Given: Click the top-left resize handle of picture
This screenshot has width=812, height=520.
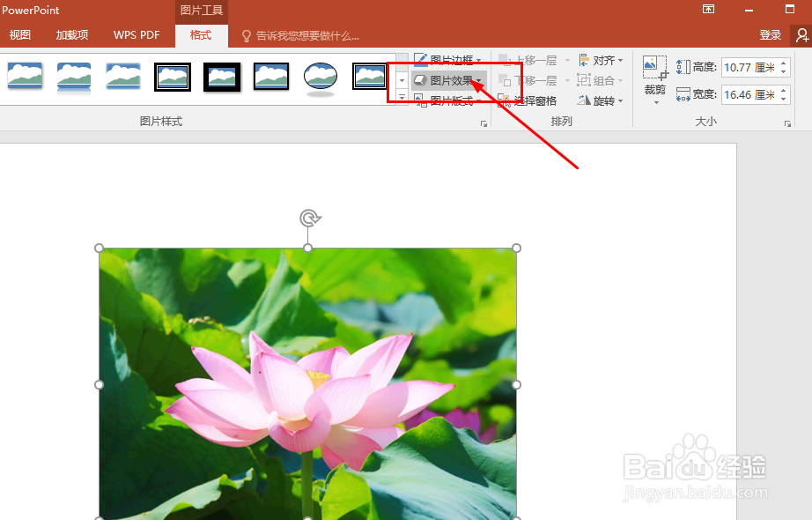Looking at the screenshot, I should [x=99, y=249].
